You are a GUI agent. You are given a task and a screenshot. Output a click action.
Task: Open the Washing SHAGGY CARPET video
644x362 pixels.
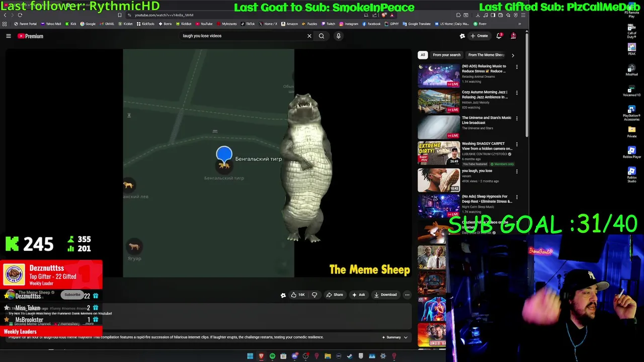(x=439, y=153)
